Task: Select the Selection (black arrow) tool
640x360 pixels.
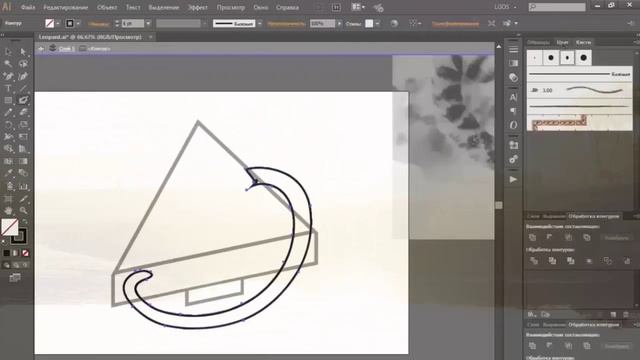Action: coord(8,52)
